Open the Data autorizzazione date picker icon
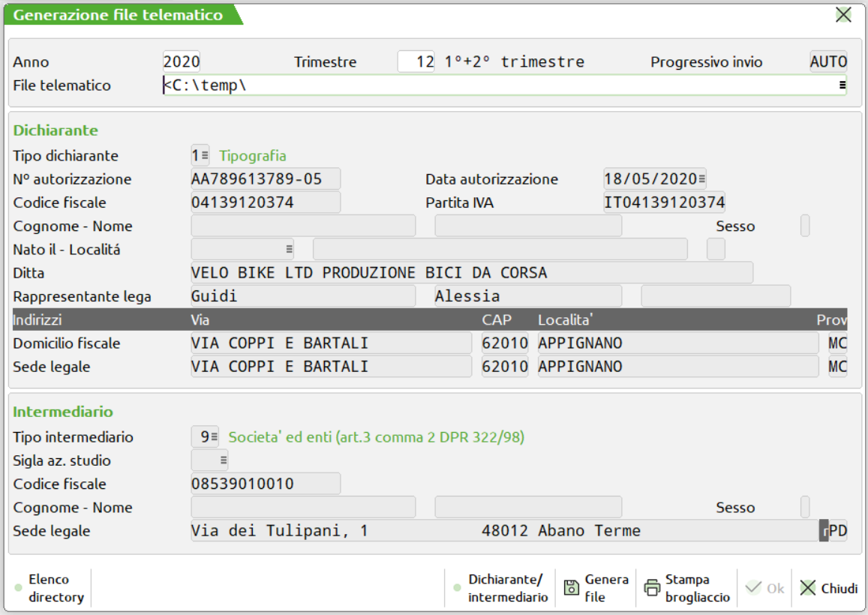The height and width of the screenshot is (615, 868). [701, 179]
